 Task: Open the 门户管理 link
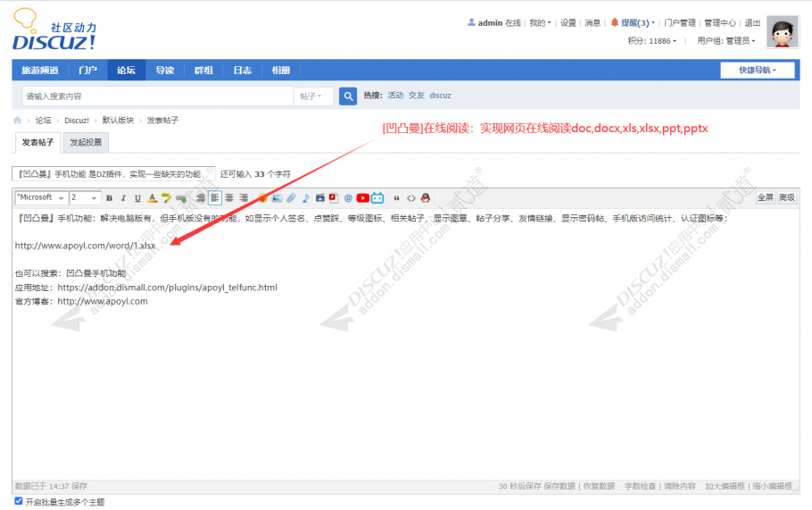pyautogui.click(x=679, y=23)
